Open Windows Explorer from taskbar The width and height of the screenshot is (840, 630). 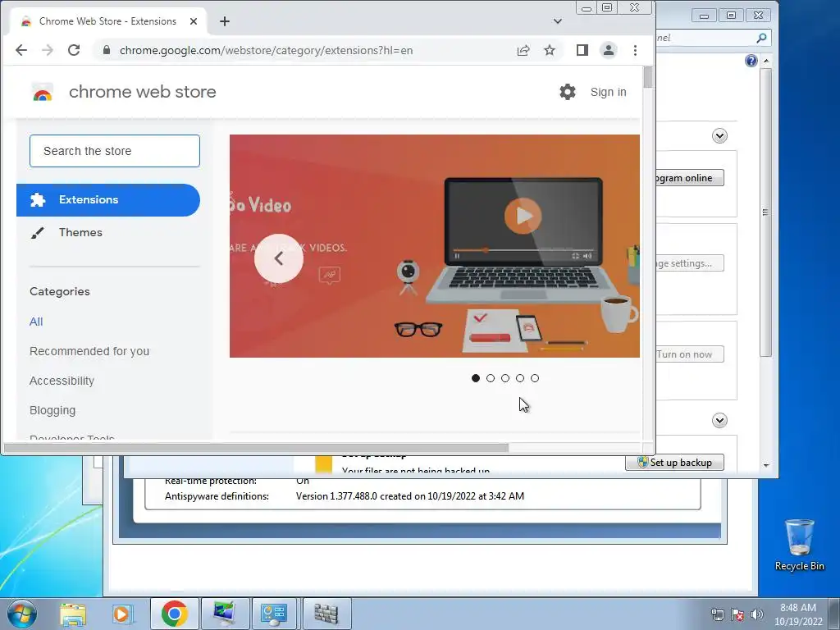click(x=73, y=614)
